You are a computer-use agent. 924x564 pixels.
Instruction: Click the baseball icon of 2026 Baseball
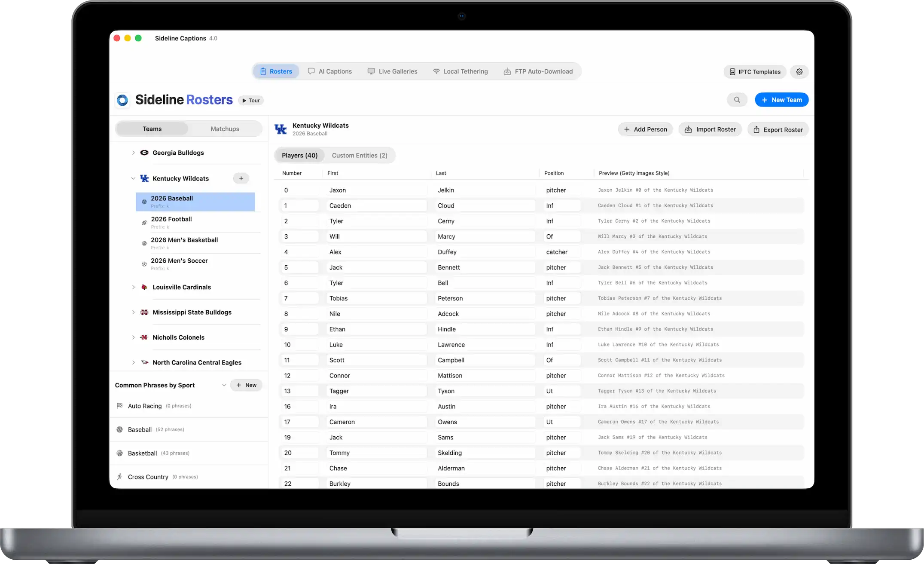point(144,202)
